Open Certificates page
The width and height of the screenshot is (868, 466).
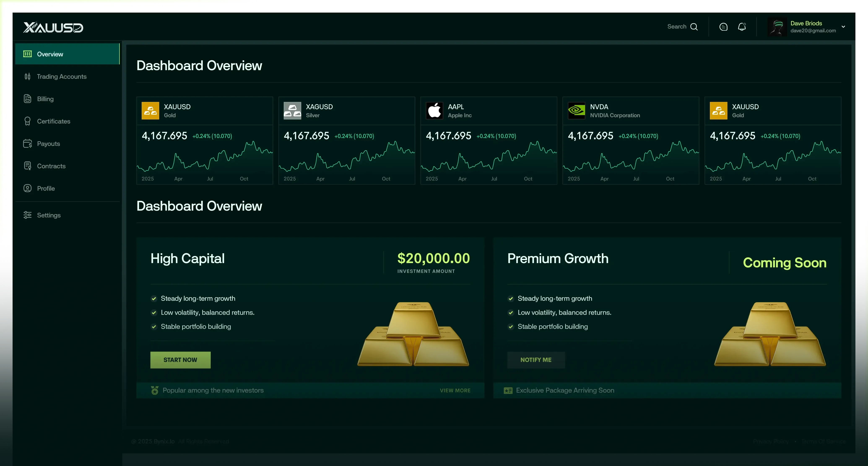pyautogui.click(x=67, y=121)
